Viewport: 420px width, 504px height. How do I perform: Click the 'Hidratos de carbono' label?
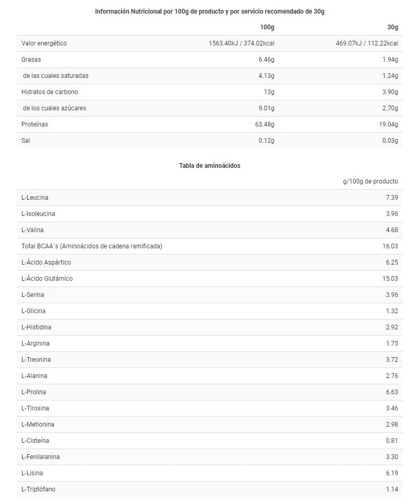tap(50, 92)
